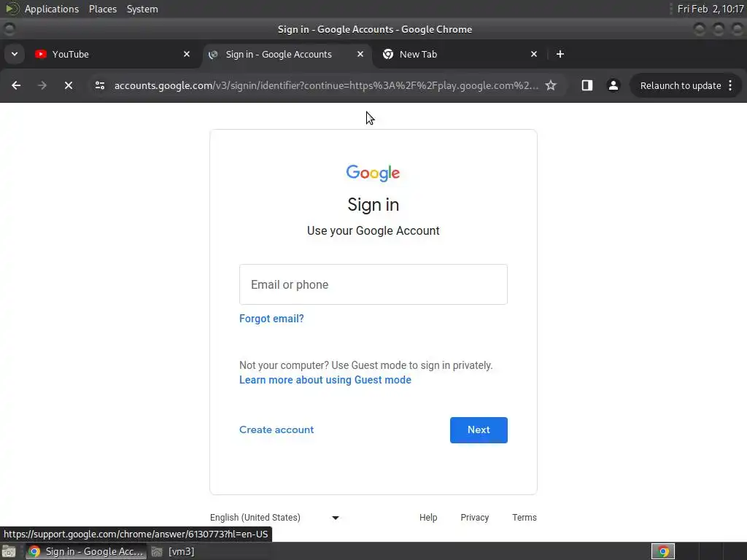The width and height of the screenshot is (747, 560).
Task: Click the Use your Google Account text
Action: click(373, 231)
